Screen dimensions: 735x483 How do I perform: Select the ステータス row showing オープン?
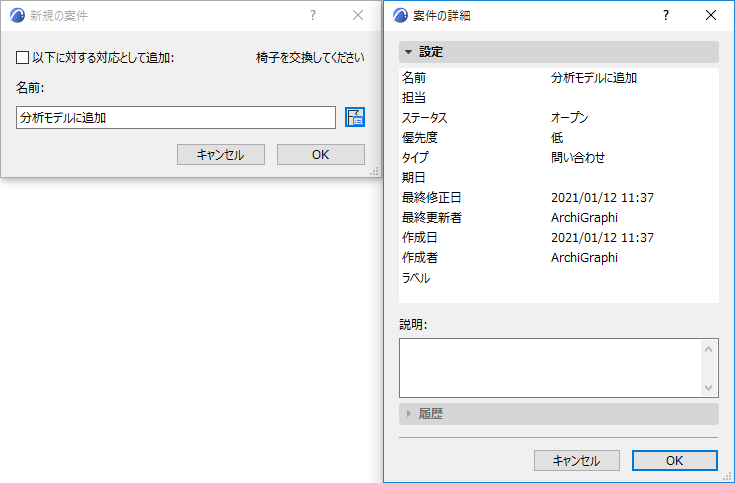coord(558,118)
